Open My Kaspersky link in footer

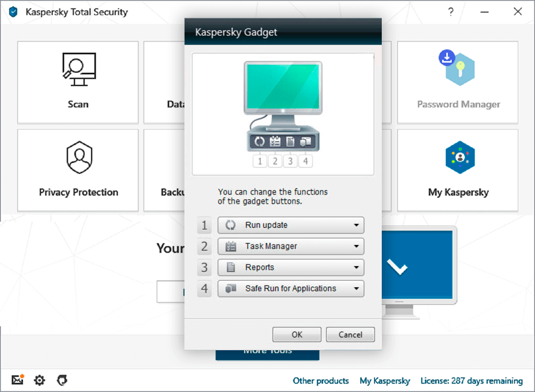(385, 381)
